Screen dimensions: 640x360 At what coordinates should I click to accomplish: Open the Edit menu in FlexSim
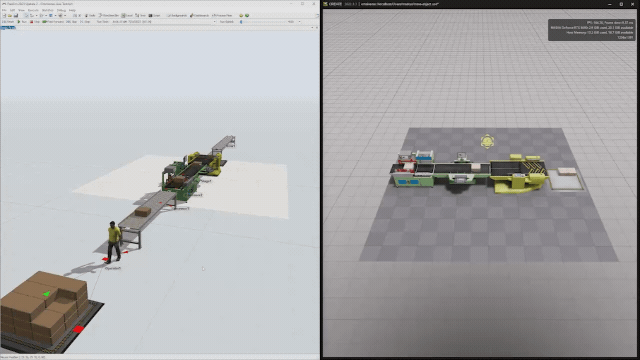point(12,10)
